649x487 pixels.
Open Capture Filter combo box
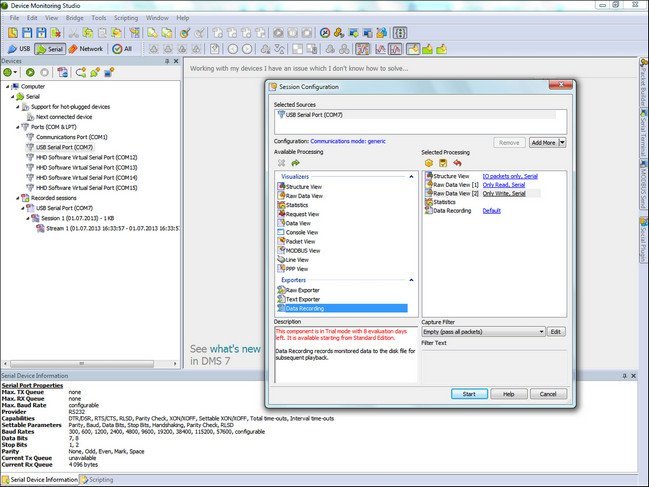(x=483, y=331)
